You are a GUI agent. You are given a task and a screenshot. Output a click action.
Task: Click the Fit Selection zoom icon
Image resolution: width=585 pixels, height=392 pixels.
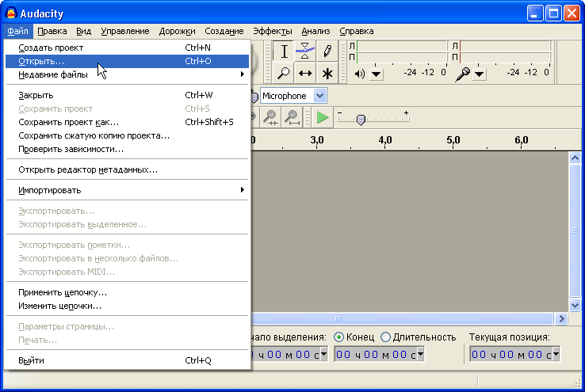tap(270, 117)
